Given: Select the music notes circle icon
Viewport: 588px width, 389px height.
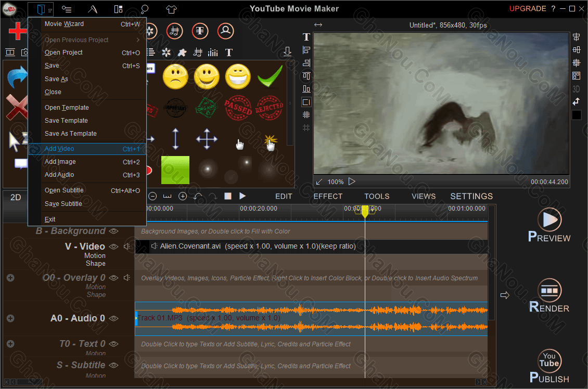Looking at the screenshot, I should [174, 31].
